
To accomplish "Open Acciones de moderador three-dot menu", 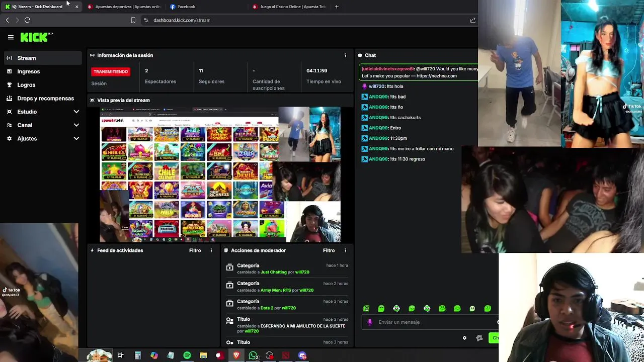I will pyautogui.click(x=345, y=250).
